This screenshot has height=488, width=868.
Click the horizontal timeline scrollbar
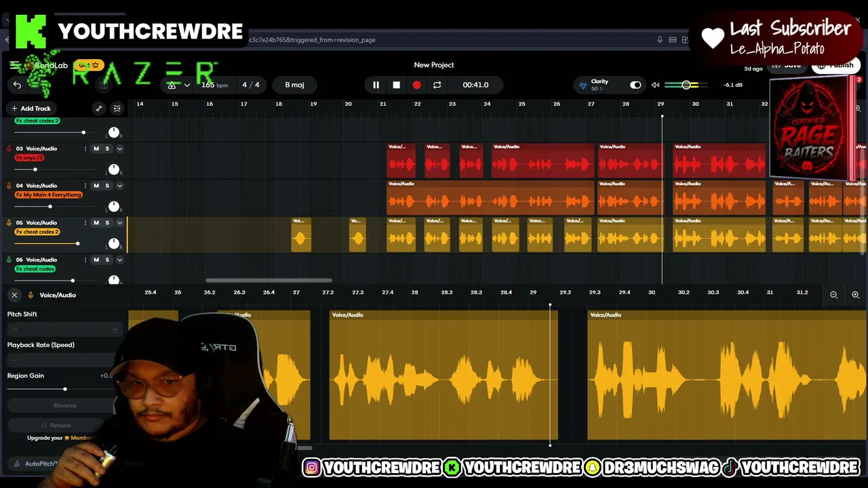point(269,280)
